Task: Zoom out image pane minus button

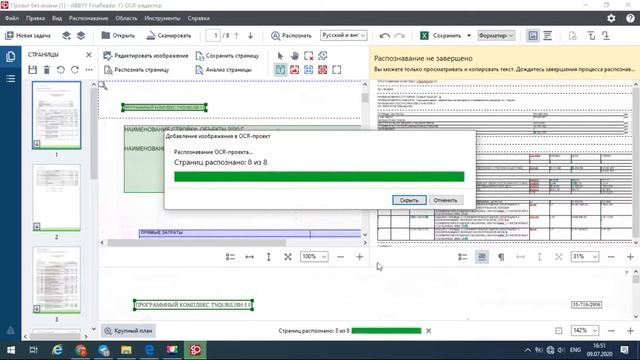Action: click(340, 257)
